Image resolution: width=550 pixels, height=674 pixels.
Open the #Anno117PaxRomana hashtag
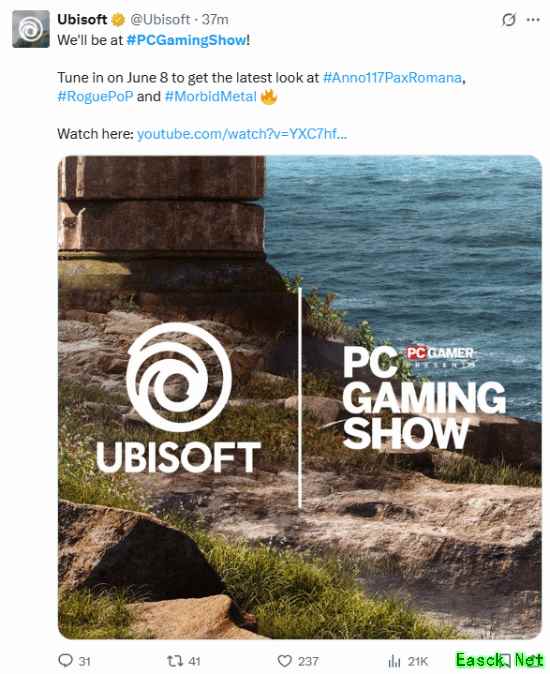point(392,78)
